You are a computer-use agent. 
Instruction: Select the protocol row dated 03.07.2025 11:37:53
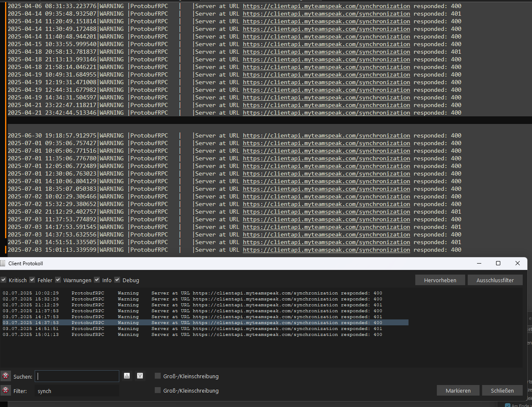coord(205,311)
